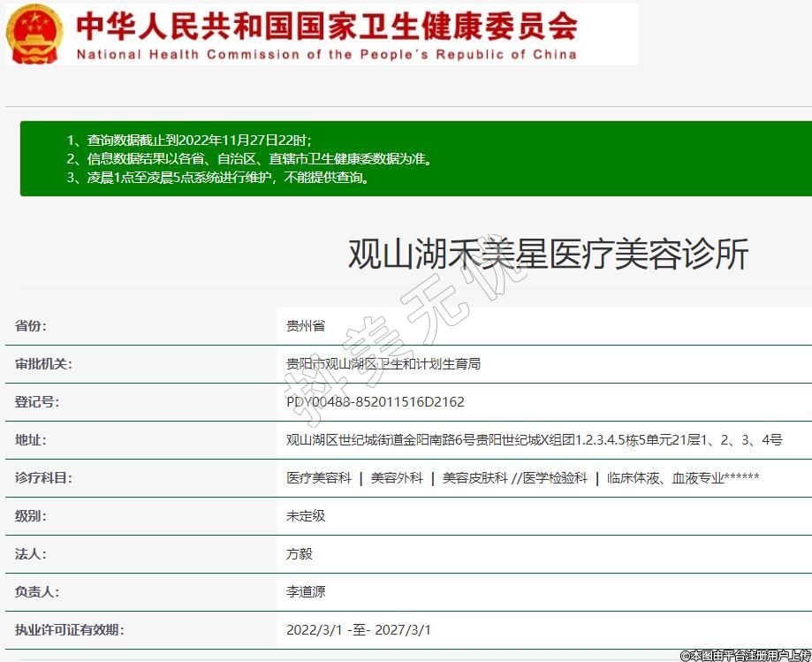Click the province value 贵州省
The width and height of the screenshot is (812, 662).
(306, 326)
